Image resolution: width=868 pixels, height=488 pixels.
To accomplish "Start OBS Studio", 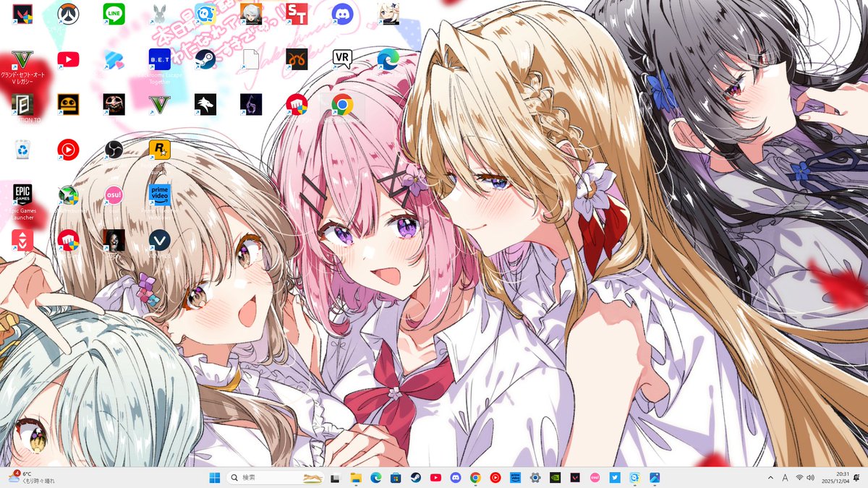I will click(114, 150).
